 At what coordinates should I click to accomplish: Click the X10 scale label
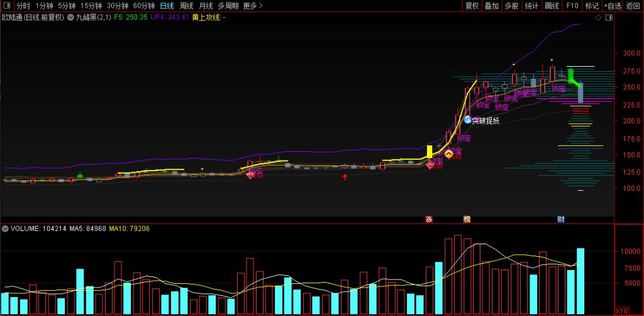click(620, 311)
